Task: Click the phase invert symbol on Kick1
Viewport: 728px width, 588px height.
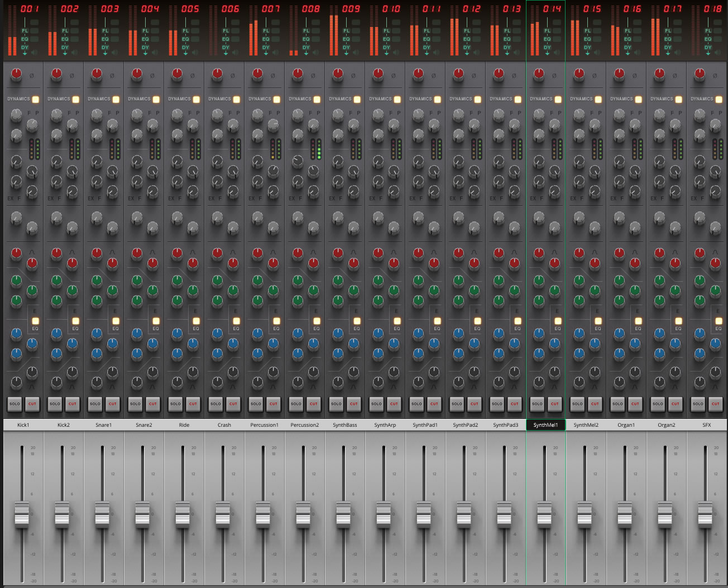Action: [32, 76]
